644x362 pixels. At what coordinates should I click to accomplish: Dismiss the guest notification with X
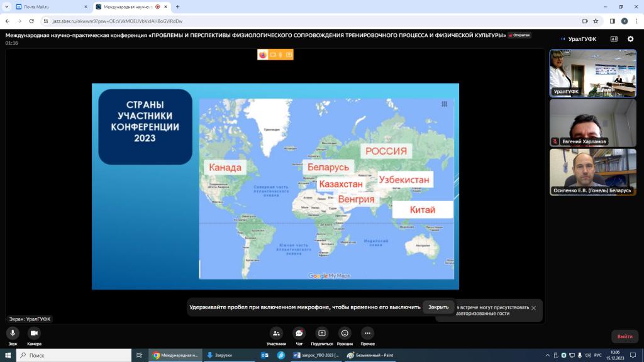click(533, 308)
